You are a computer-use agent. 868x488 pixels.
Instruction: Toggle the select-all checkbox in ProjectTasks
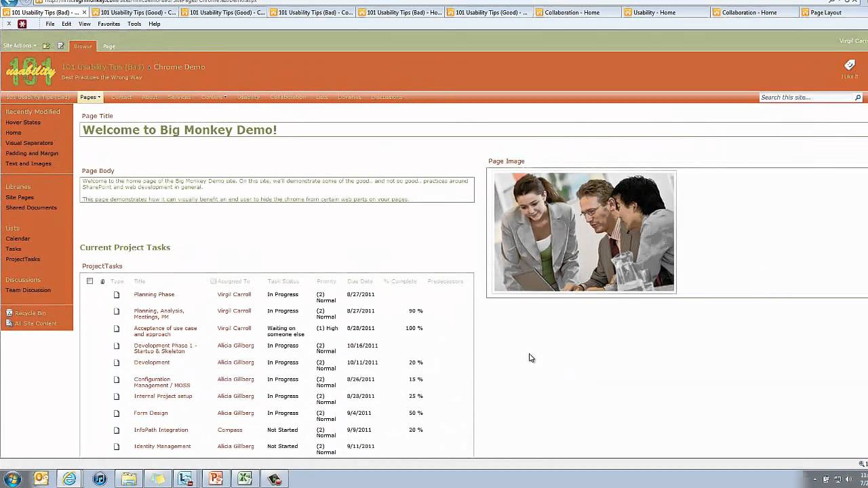point(90,281)
